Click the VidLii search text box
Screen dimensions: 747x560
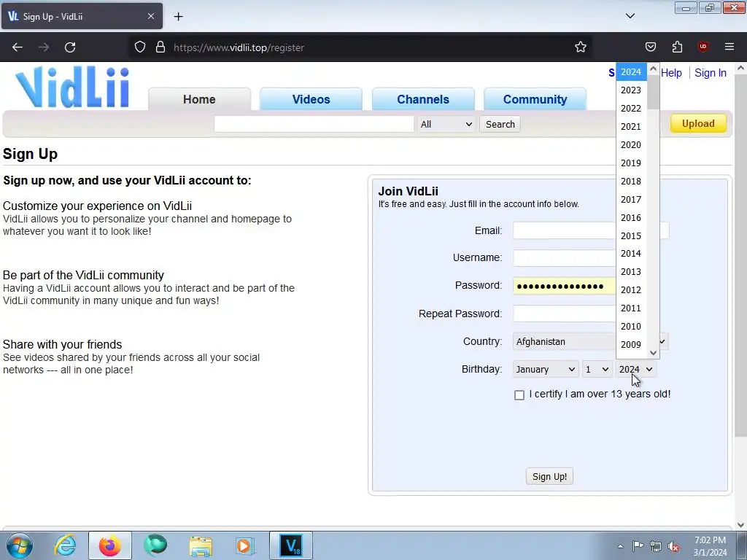point(314,124)
